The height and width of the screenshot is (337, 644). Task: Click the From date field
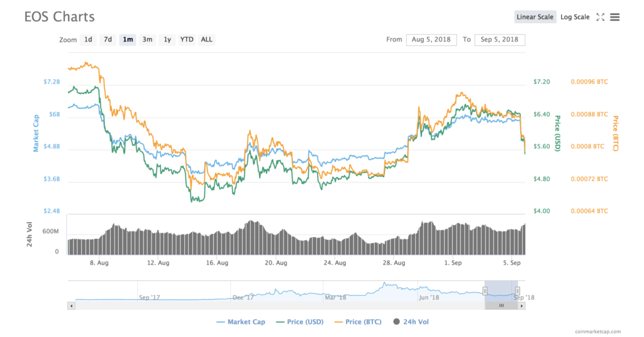[x=431, y=40]
